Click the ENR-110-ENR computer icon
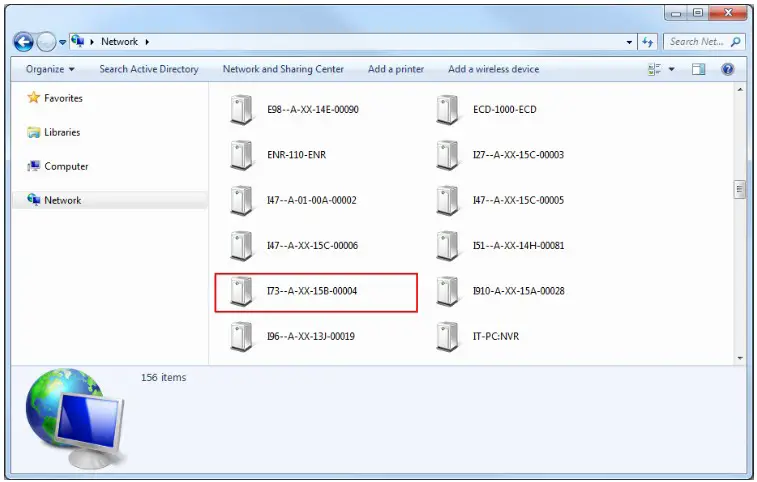 point(241,155)
